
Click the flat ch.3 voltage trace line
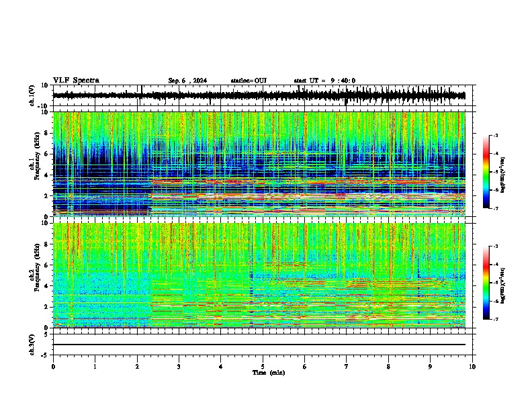click(x=259, y=345)
